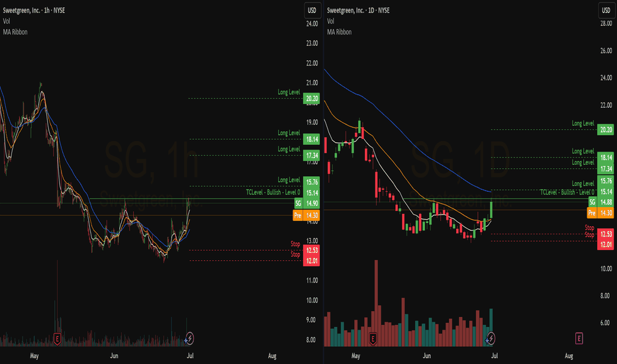Select the Long Level text beside 15.76 on 1h chart
617x364 pixels.
pyautogui.click(x=289, y=180)
